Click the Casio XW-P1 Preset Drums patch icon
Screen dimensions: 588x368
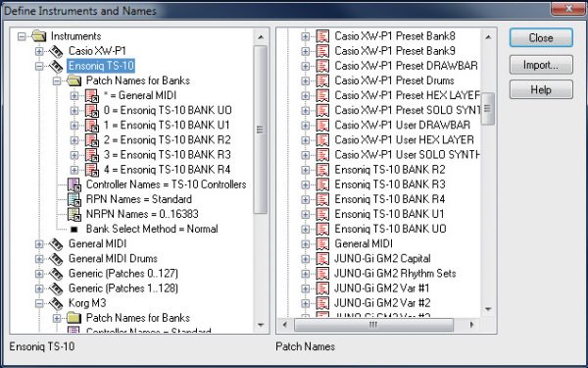(322, 80)
